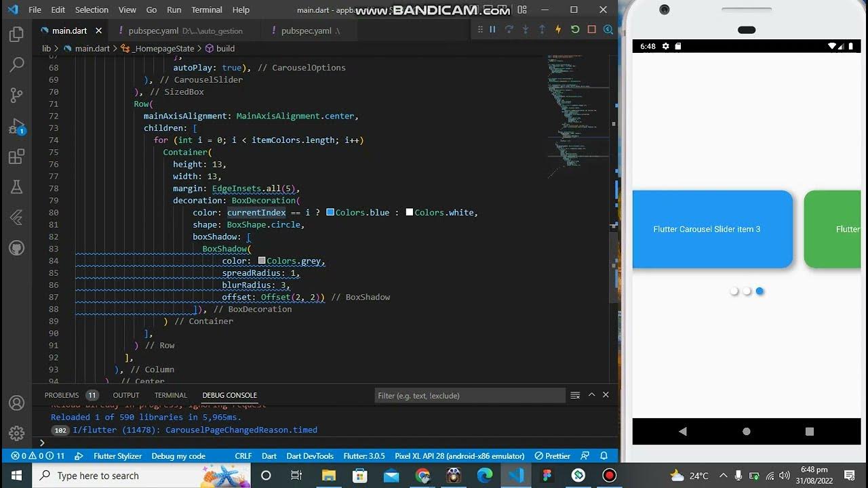
Task: Click the Colors.blue color swatch
Action: tap(330, 212)
